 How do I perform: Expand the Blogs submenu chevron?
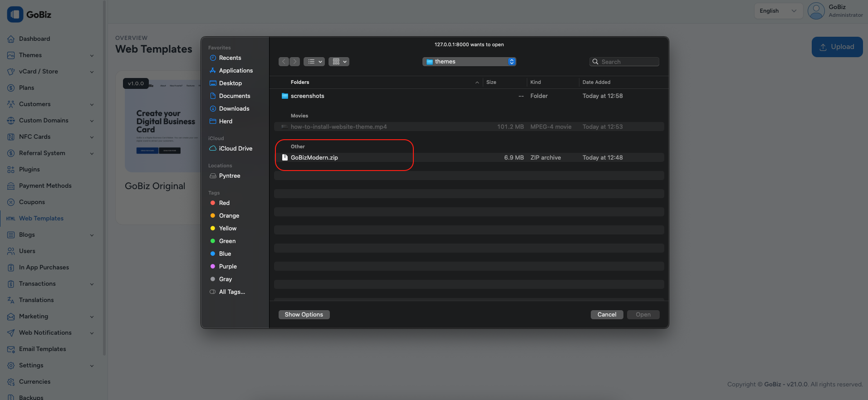click(x=92, y=235)
